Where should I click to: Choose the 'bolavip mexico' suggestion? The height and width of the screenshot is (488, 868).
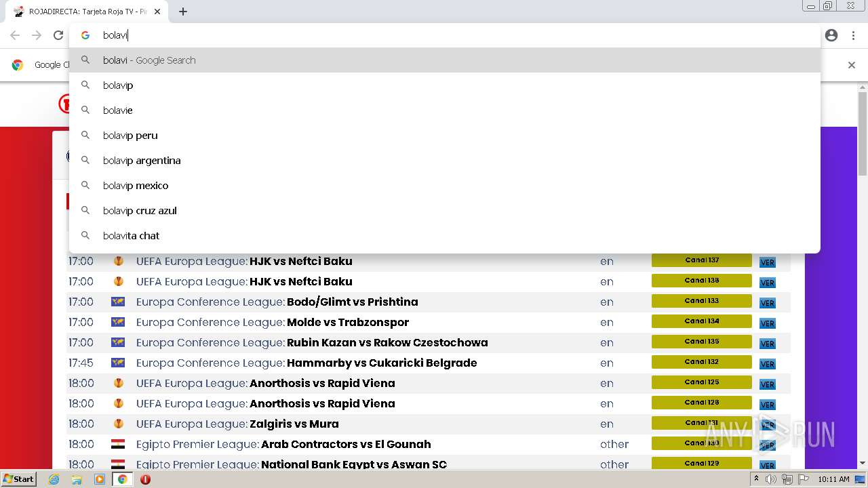445,185
